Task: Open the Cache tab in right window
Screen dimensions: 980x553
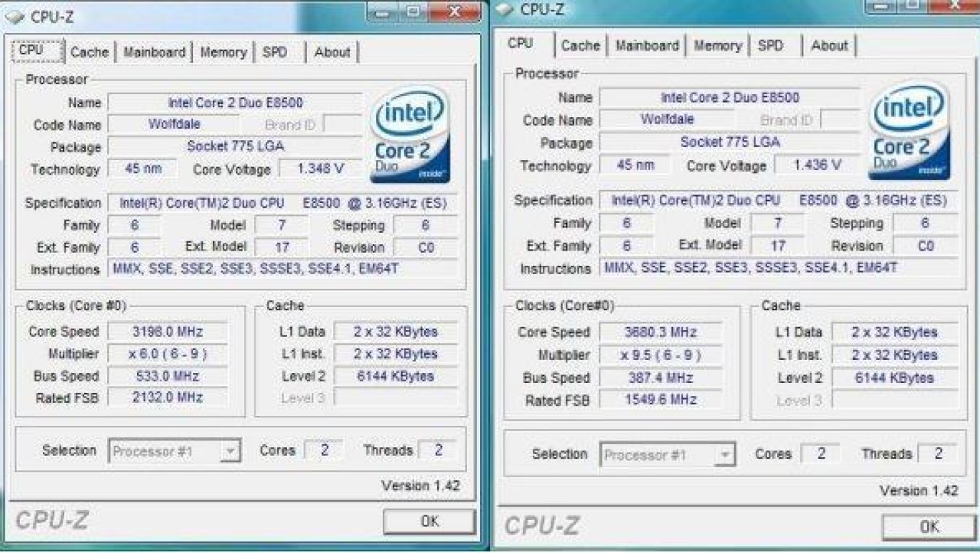Action: point(580,45)
